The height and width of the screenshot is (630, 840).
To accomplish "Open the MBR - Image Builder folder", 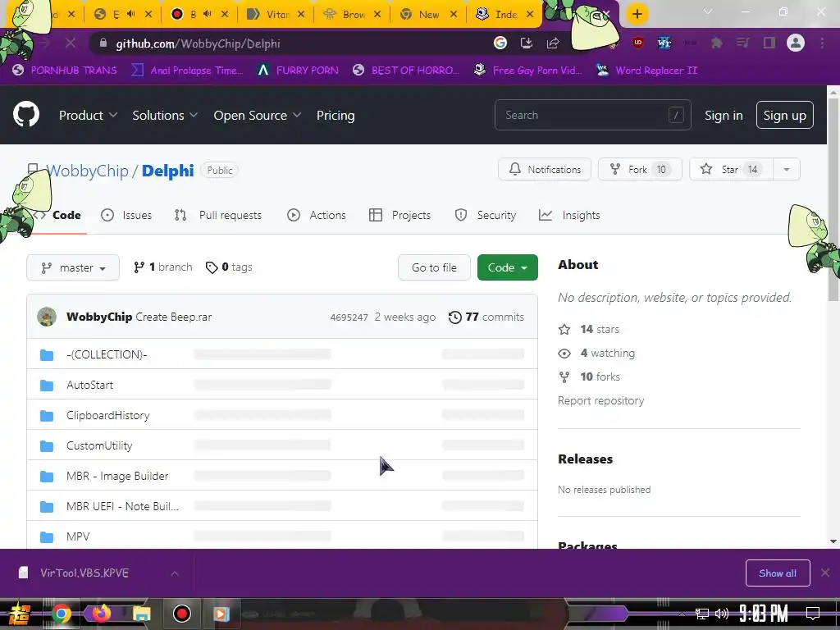I will tap(117, 476).
